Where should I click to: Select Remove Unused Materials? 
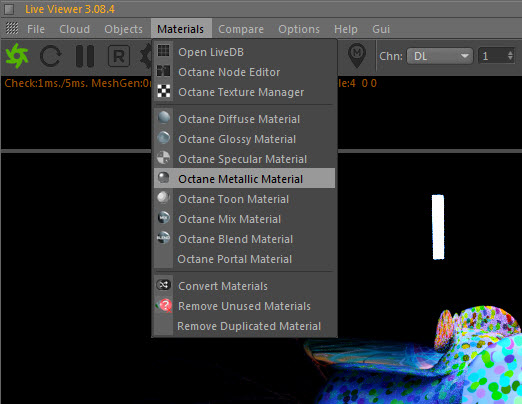(x=244, y=306)
